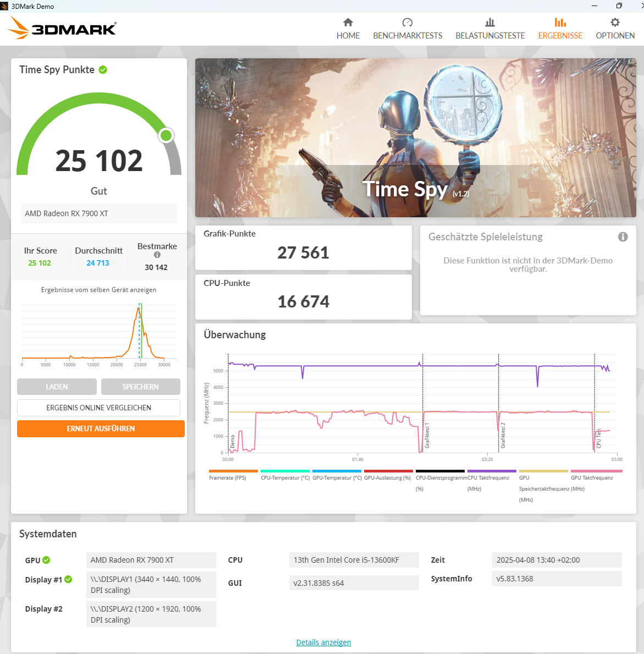The width and height of the screenshot is (644, 654).
Task: Click AMD Radeon RX 7900 XT under score
Action: point(99,213)
